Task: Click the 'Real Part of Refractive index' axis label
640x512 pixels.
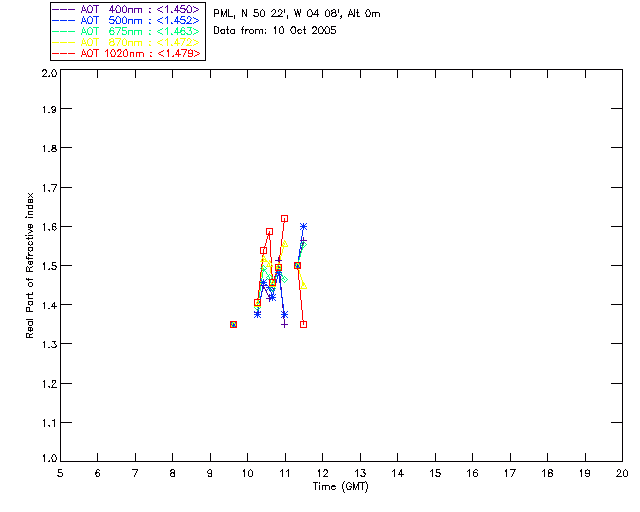Action: click(29, 265)
